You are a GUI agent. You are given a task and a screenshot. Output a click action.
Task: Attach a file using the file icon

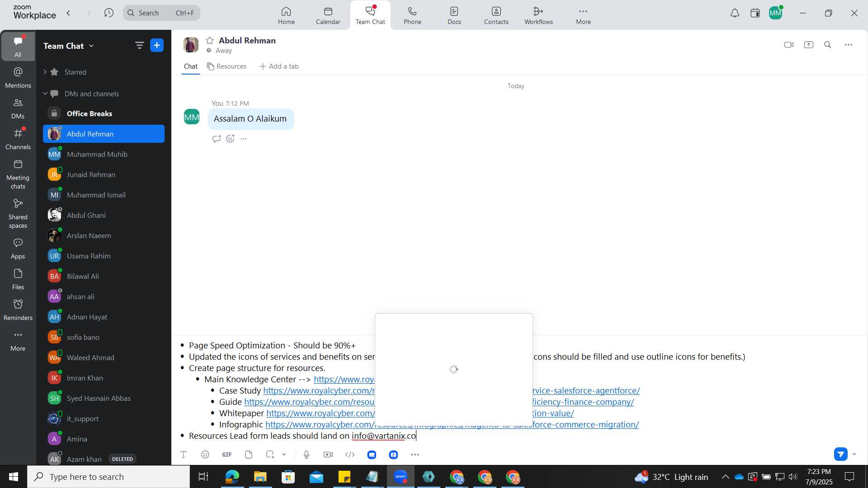(x=249, y=455)
